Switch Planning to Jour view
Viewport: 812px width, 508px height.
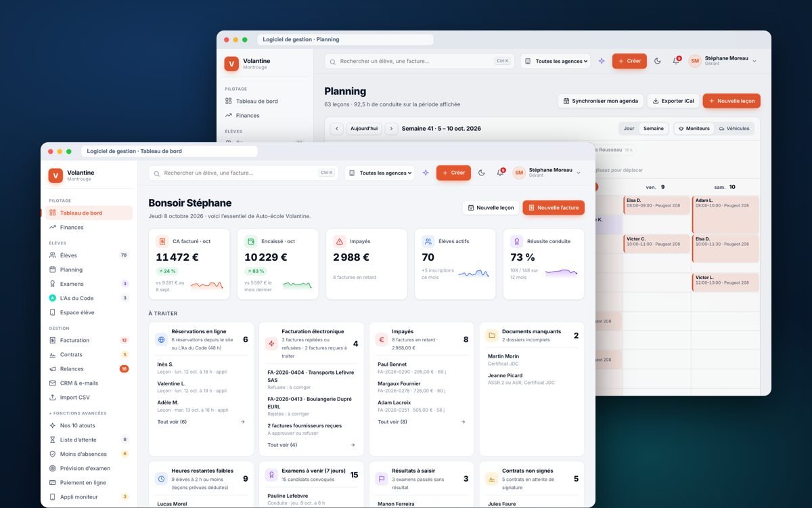tap(629, 128)
